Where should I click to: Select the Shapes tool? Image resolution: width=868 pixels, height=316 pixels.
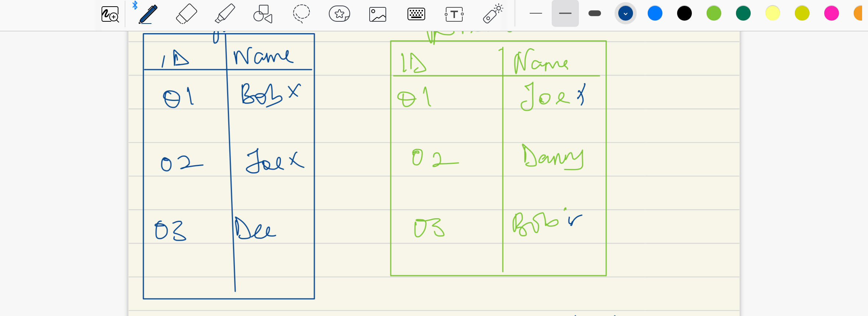[263, 14]
